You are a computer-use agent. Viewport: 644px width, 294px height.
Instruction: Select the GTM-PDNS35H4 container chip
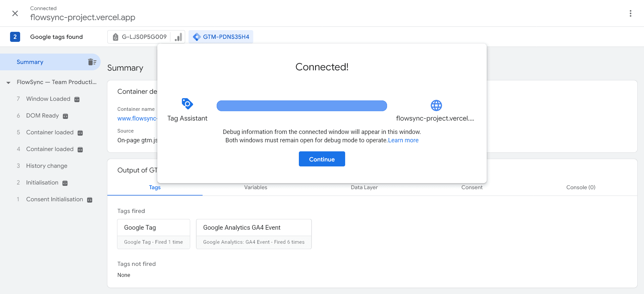pos(221,37)
